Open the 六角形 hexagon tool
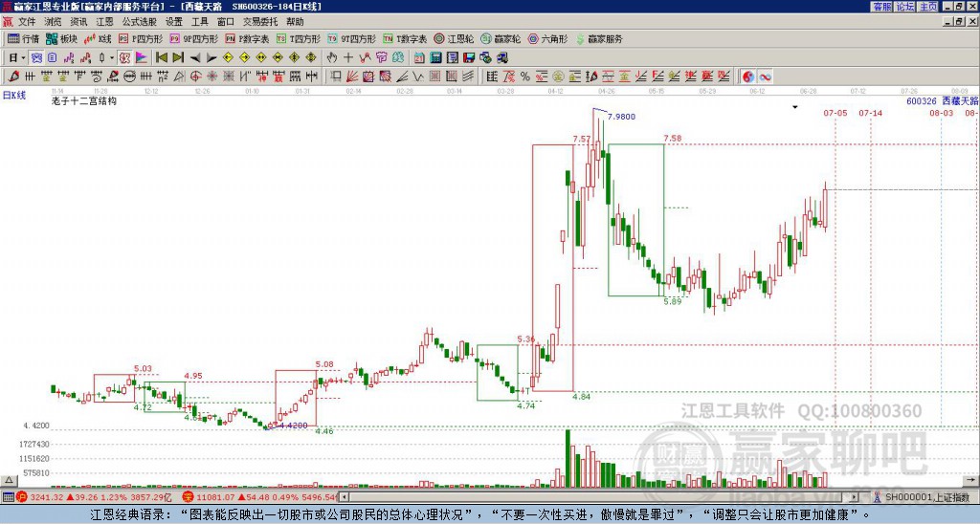This screenshot has height=524, width=980. coord(548,38)
